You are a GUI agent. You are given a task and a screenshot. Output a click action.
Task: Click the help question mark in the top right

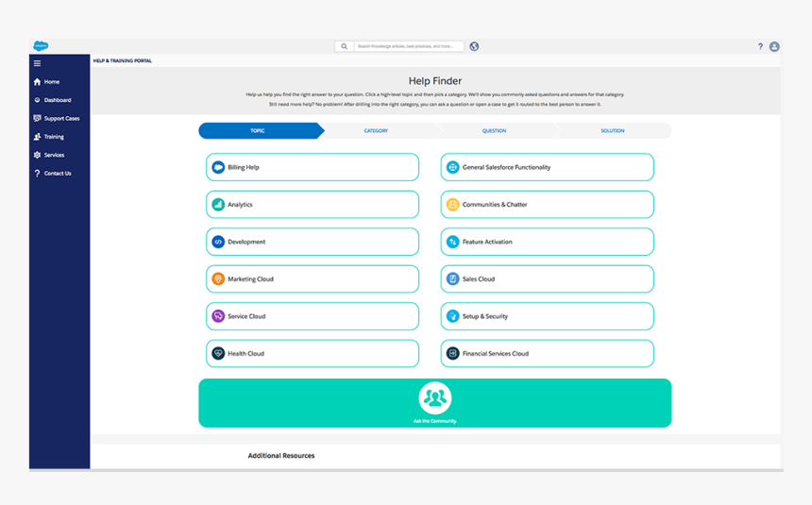pos(760,46)
